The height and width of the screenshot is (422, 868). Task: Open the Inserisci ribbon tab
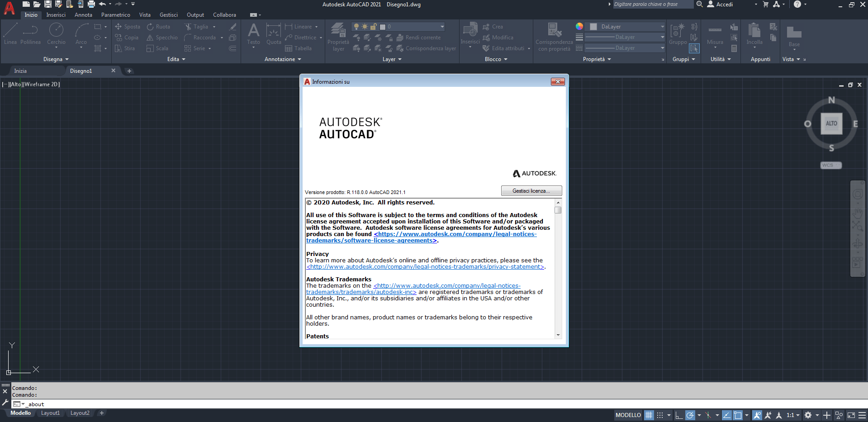click(56, 15)
